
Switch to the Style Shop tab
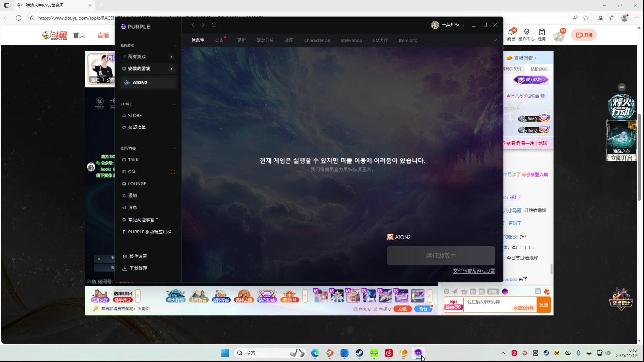(x=351, y=40)
